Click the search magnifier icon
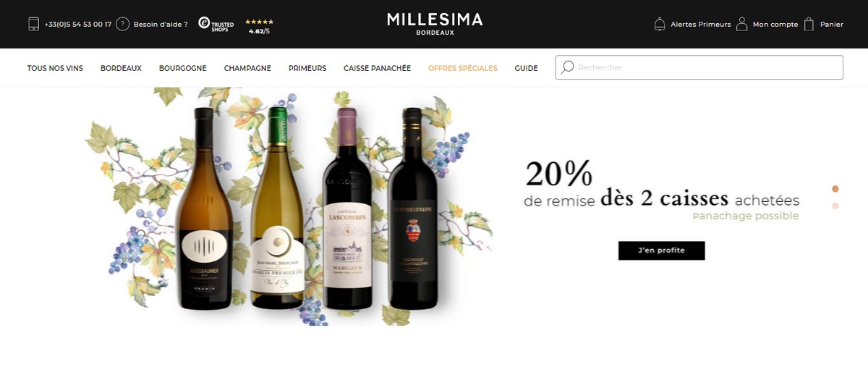Image resolution: width=868 pixels, height=375 pixels. [568, 67]
